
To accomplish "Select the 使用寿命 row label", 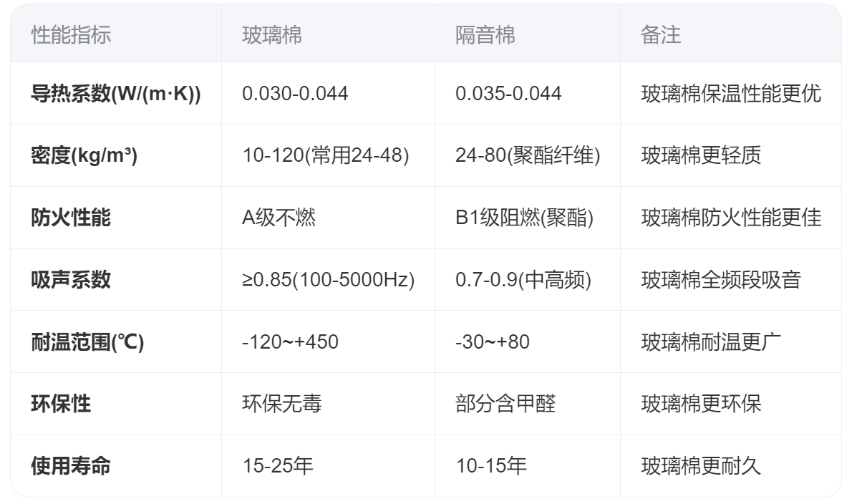I will click(71, 466).
